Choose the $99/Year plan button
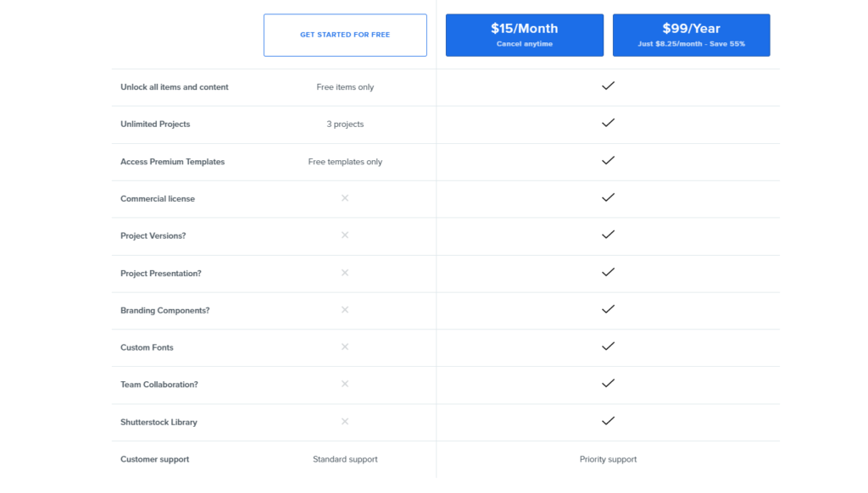 point(691,35)
